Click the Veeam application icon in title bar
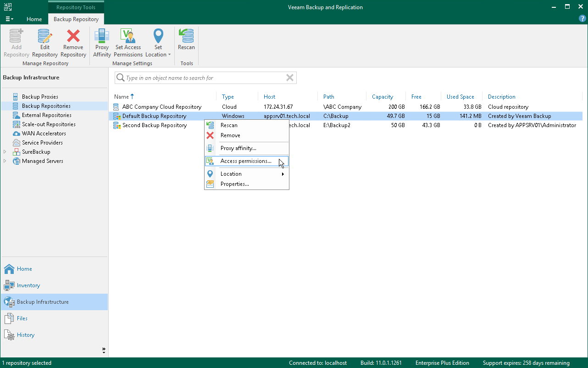Viewport: 588px width, 368px height. 8,7
